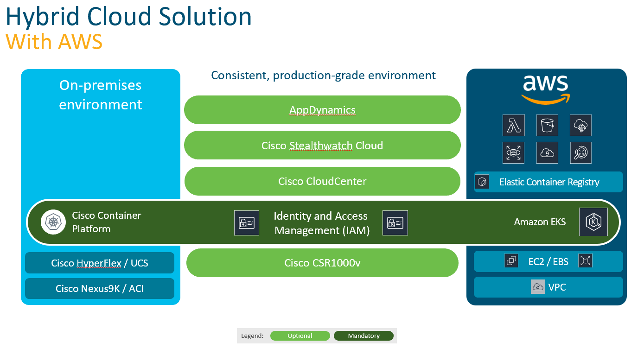Select the left IAM lock icon

pyautogui.click(x=247, y=223)
